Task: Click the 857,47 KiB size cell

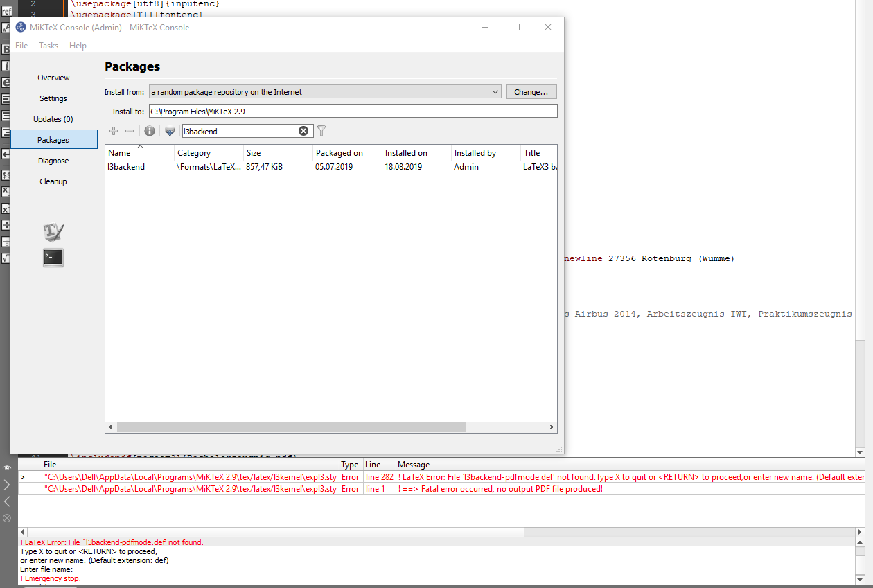Action: pos(264,167)
